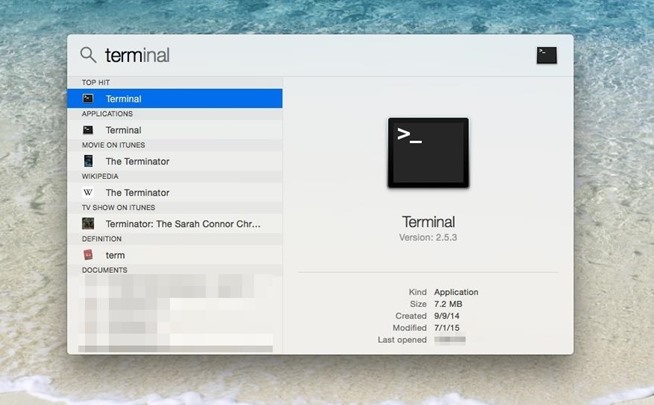Screen dimensions: 654x405
Task: Click the Sarah Connor TV show thumbnail icon
Action: [x=88, y=224]
